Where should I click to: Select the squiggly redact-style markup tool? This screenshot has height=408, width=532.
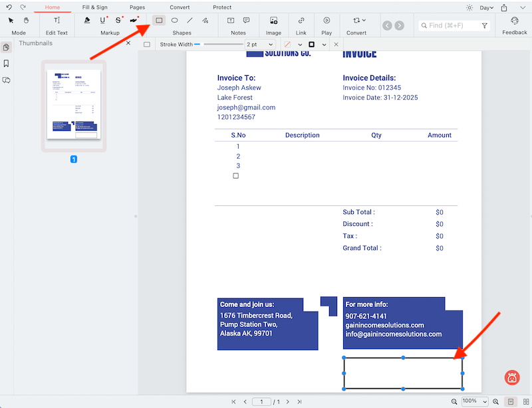[134, 21]
